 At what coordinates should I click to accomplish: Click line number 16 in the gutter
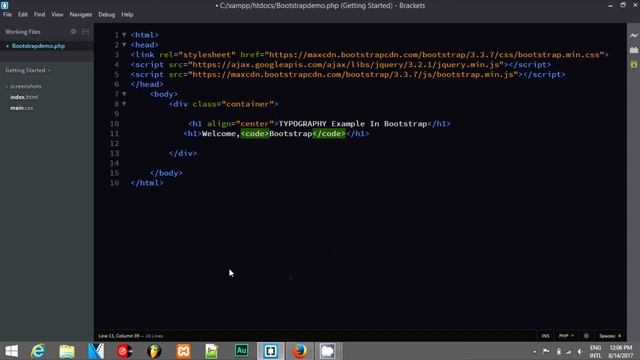[x=114, y=183]
